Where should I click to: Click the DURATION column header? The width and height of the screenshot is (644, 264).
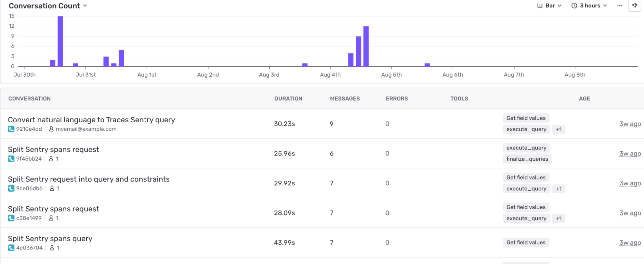tap(288, 99)
